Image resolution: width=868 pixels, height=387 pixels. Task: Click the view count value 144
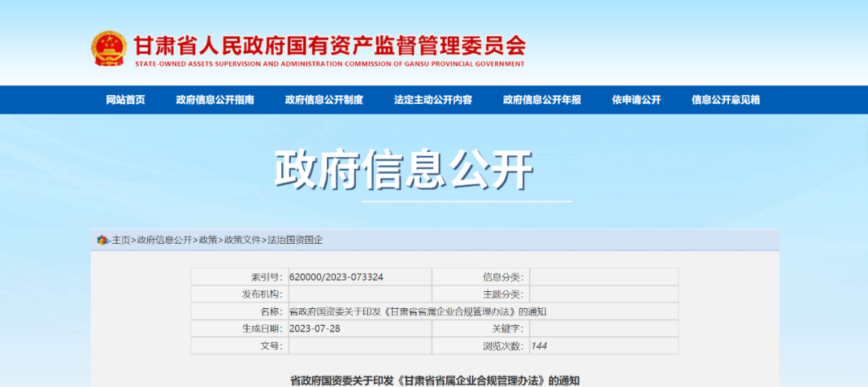(x=538, y=346)
